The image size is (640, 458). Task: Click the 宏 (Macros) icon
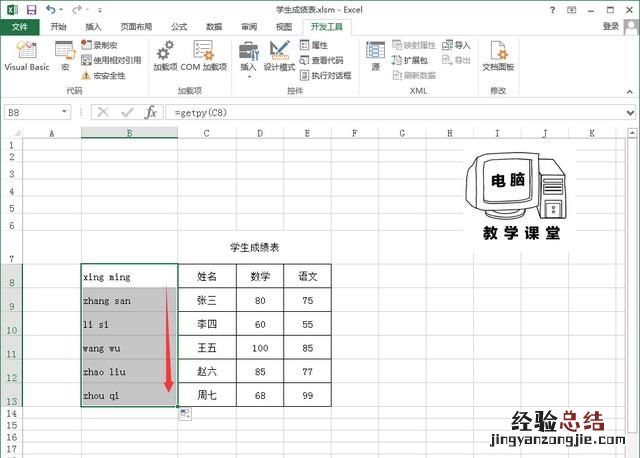[64, 56]
